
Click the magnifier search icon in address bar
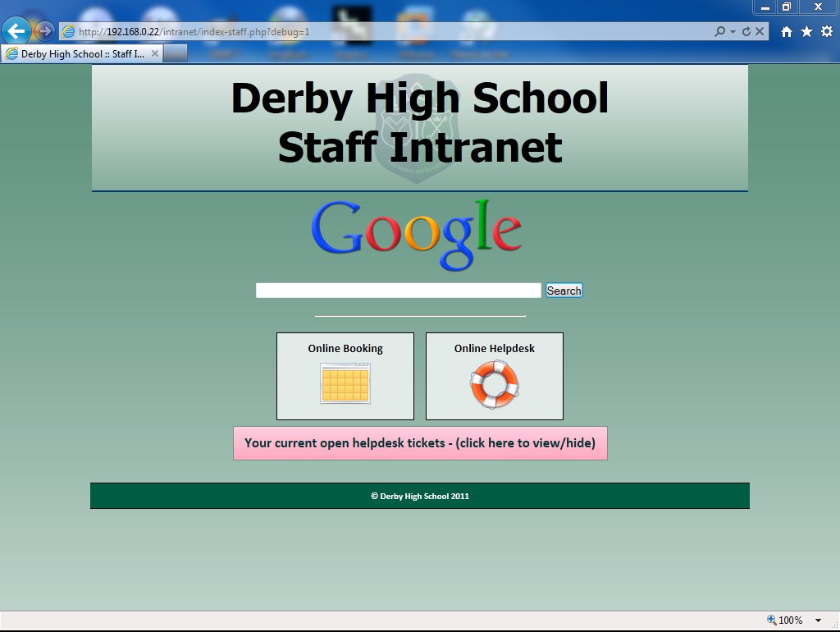pos(719,32)
